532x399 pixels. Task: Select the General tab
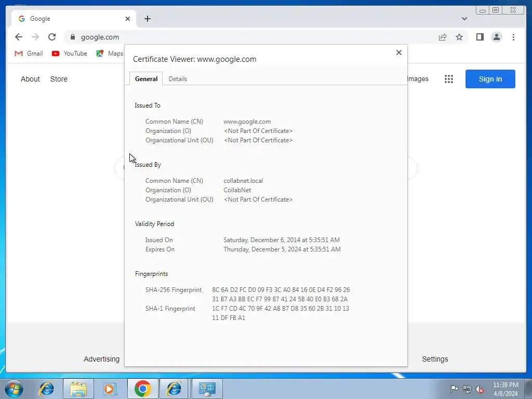click(146, 79)
